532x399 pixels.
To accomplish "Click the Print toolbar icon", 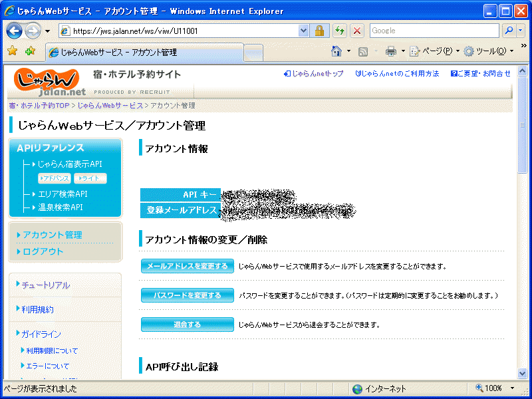I will click(x=391, y=51).
